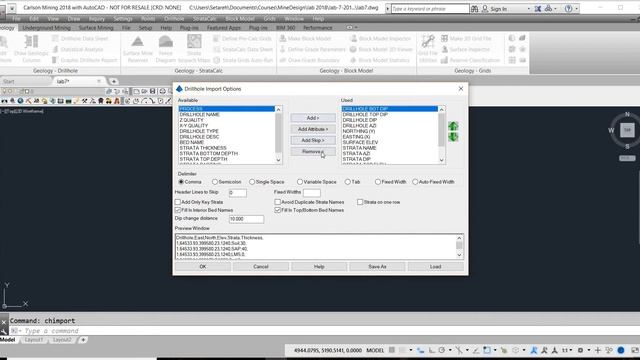This screenshot has width=640, height=360.
Task: Click the Save As button
Action: pyautogui.click(x=377, y=267)
